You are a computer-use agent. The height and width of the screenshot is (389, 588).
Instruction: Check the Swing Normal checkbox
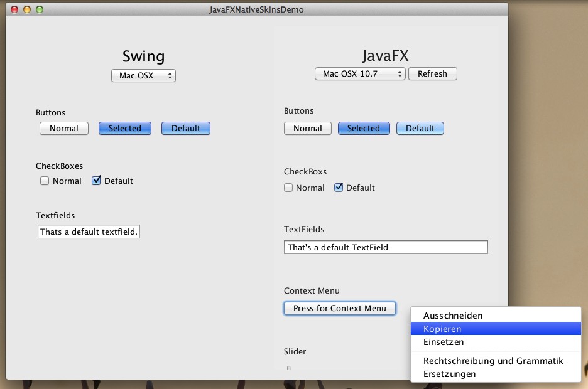tap(45, 181)
